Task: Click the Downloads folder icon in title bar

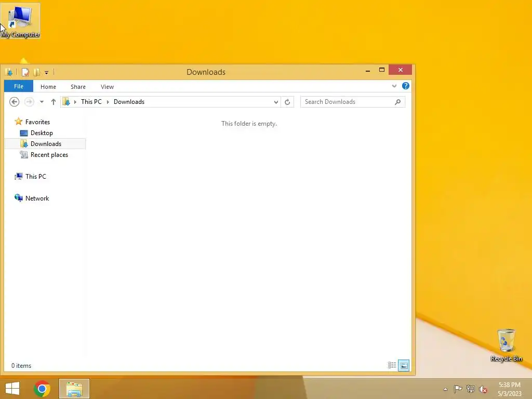Action: [9, 72]
